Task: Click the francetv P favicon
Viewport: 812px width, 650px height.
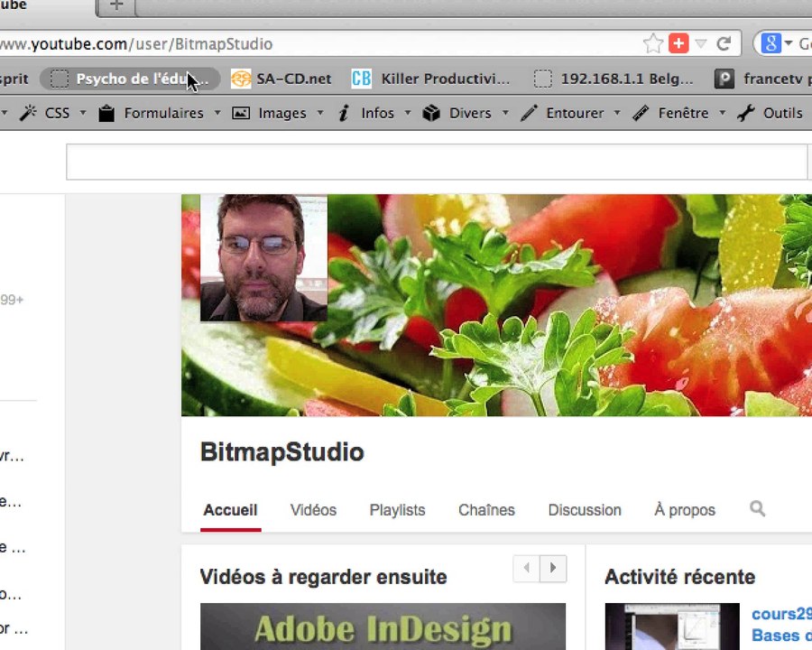Action: coord(724,79)
